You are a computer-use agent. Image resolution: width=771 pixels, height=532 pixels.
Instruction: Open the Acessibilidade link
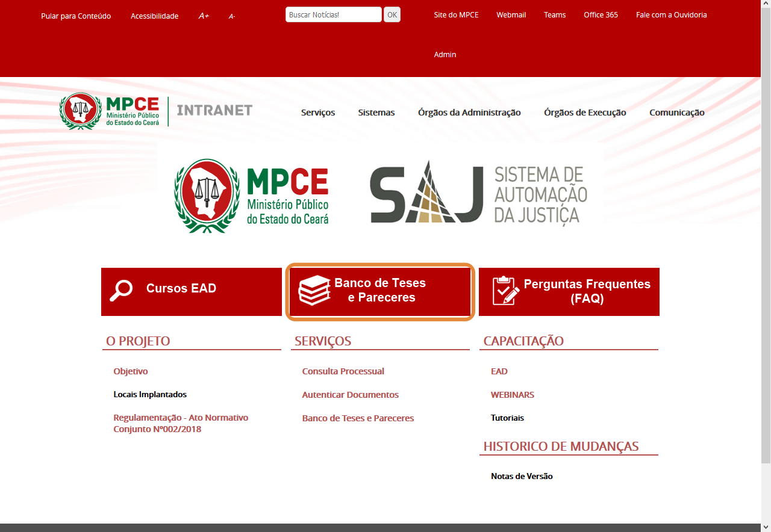pyautogui.click(x=154, y=16)
